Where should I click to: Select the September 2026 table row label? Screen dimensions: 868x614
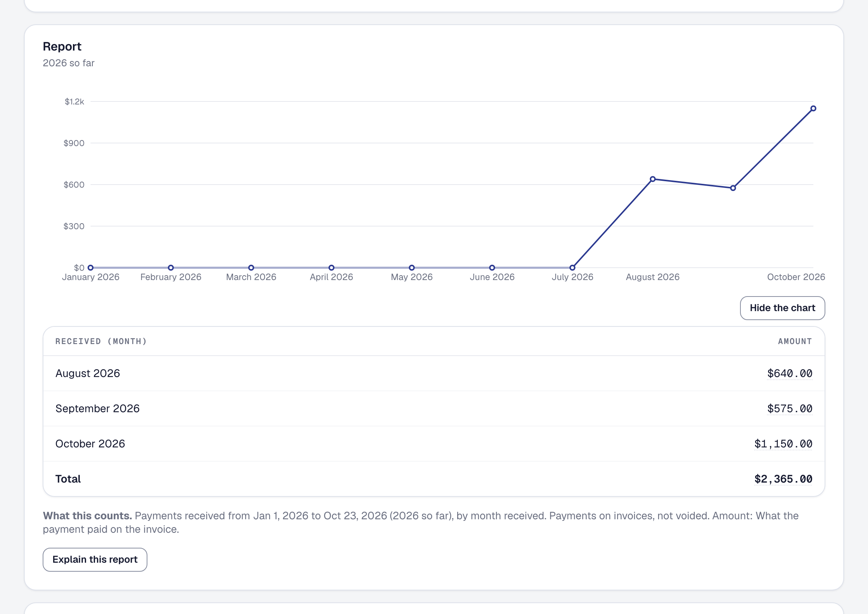tap(98, 408)
